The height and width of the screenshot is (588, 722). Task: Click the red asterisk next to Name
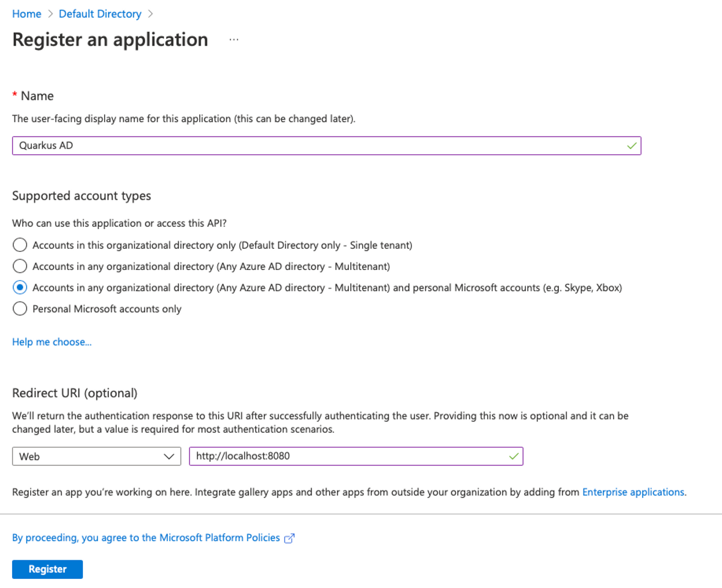point(14,94)
